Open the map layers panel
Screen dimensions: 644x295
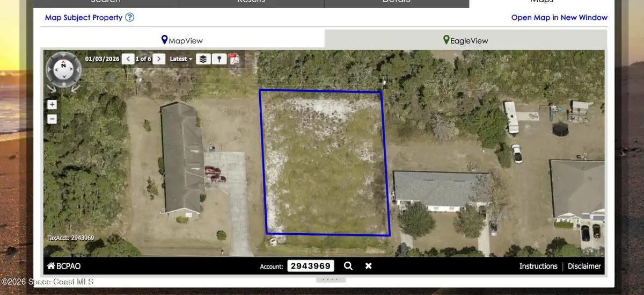pos(203,59)
